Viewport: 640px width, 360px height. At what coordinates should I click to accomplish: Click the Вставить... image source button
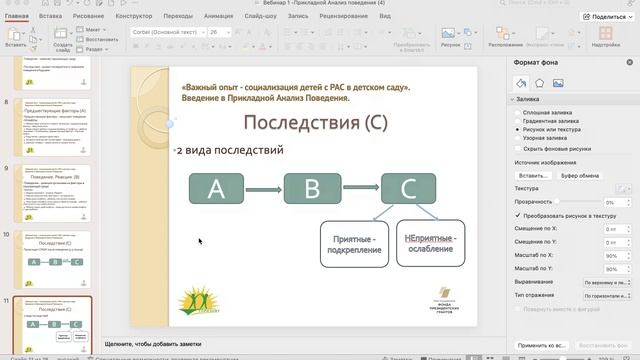click(x=533, y=176)
